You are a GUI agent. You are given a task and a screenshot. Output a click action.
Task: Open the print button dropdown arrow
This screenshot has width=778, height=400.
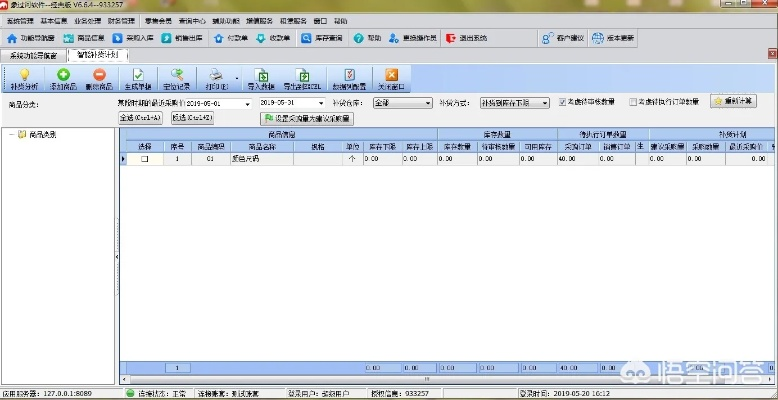click(x=237, y=79)
